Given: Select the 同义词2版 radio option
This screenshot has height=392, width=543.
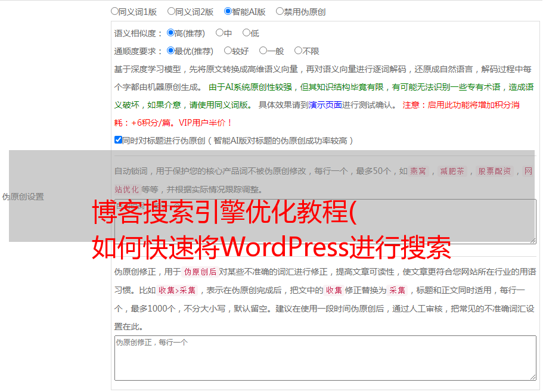Looking at the screenshot, I should [171, 11].
